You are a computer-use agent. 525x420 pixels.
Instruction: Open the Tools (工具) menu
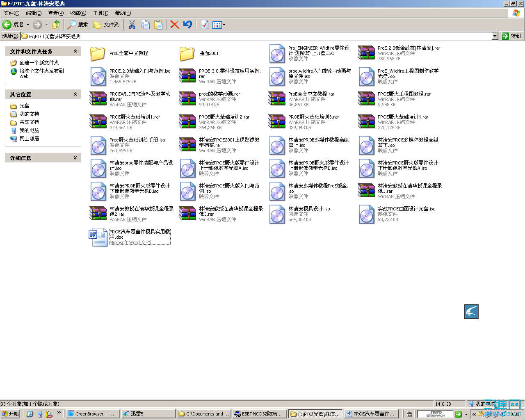100,13
